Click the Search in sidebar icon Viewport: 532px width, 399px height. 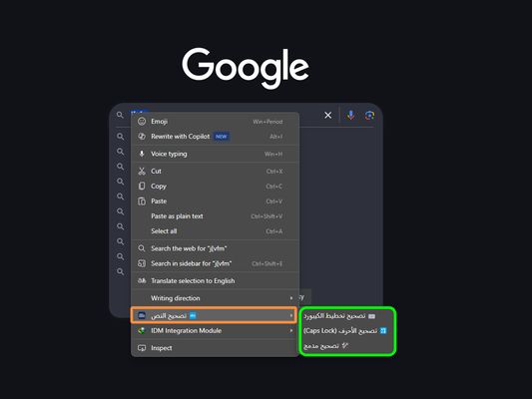click(x=142, y=263)
